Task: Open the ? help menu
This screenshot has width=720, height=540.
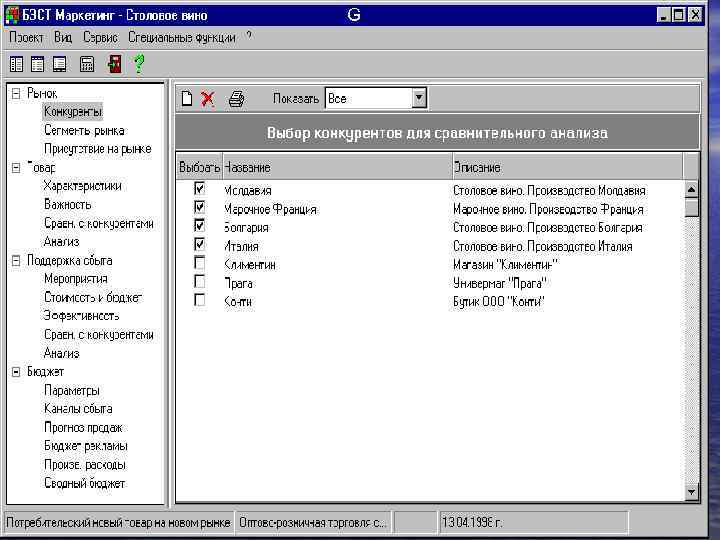Action: pos(249,35)
